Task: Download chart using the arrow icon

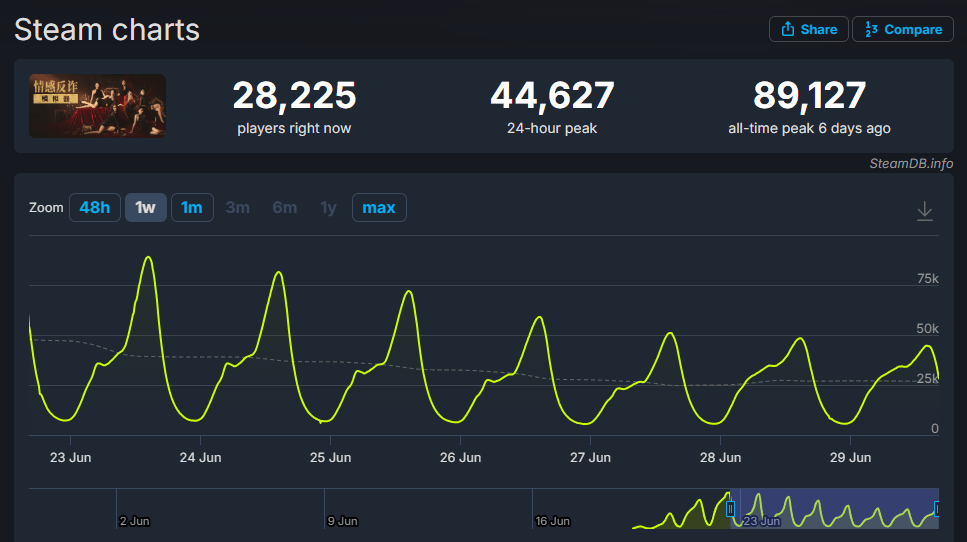Action: click(x=924, y=211)
